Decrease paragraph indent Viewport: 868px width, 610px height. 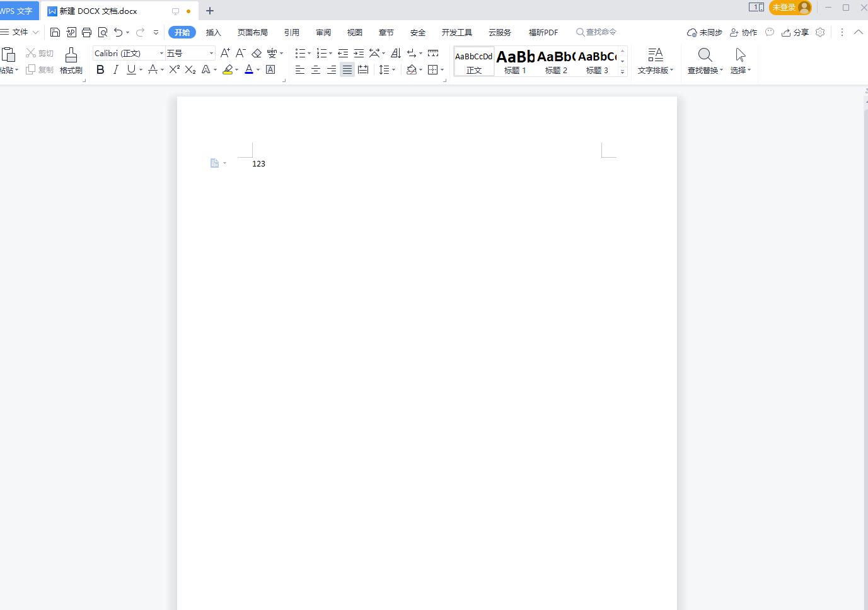[343, 53]
